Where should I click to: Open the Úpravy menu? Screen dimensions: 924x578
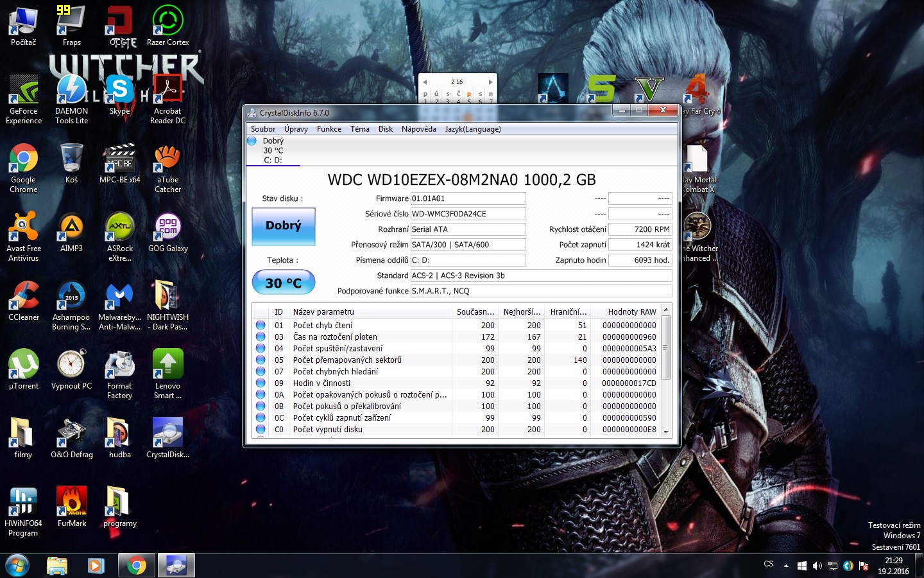click(296, 129)
